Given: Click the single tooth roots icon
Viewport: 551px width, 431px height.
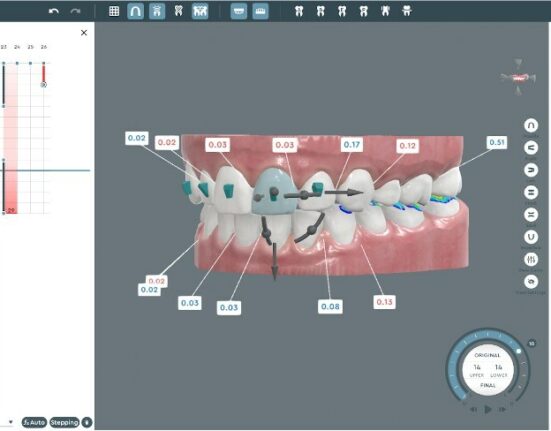Looking at the screenshot, I should point(179,11).
